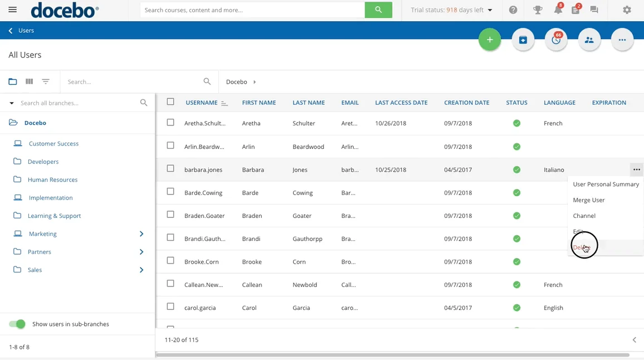Click the user search magnifier icon
644x360 pixels.
[x=207, y=81]
